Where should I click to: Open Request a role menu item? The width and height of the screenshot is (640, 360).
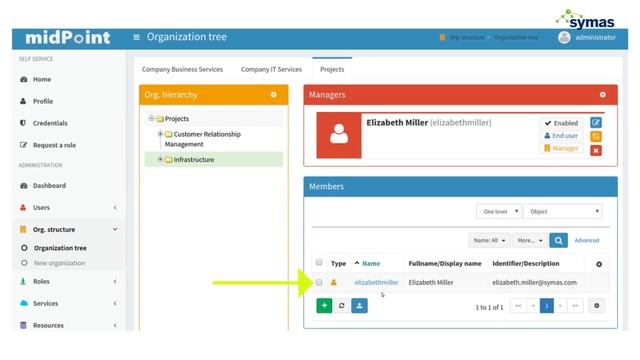(54, 145)
